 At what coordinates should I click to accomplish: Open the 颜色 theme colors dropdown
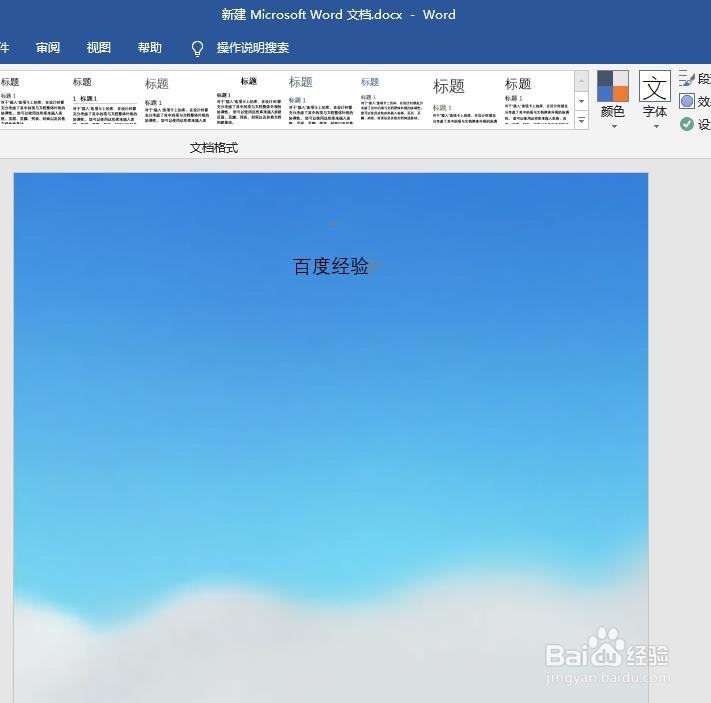click(x=613, y=100)
